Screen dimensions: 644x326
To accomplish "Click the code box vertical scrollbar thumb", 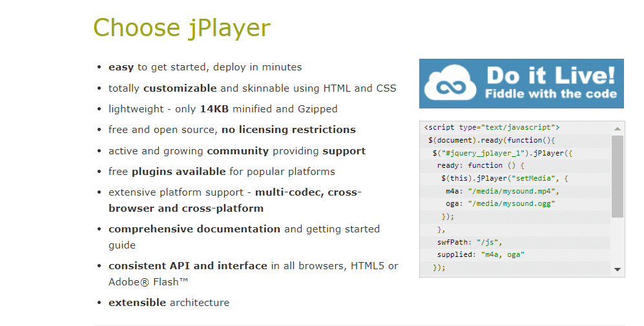I will [x=618, y=176].
